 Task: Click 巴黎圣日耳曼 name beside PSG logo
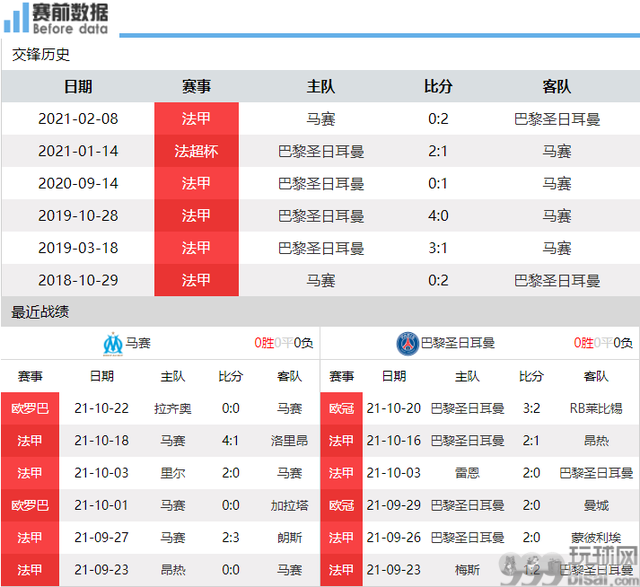click(458, 343)
